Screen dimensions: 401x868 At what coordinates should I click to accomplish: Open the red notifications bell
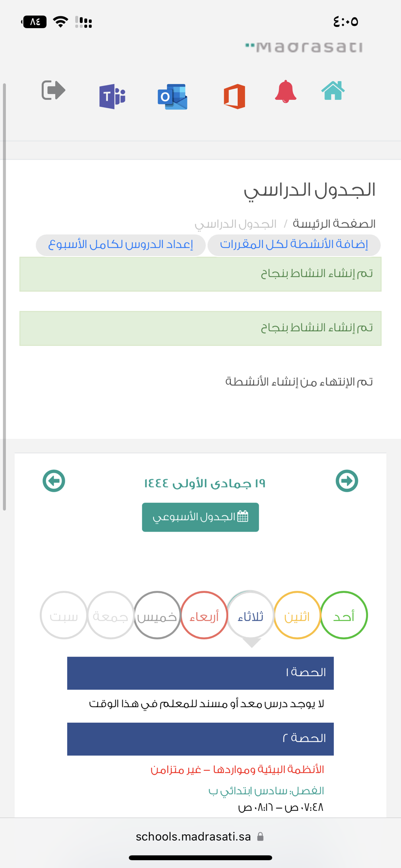point(286,92)
